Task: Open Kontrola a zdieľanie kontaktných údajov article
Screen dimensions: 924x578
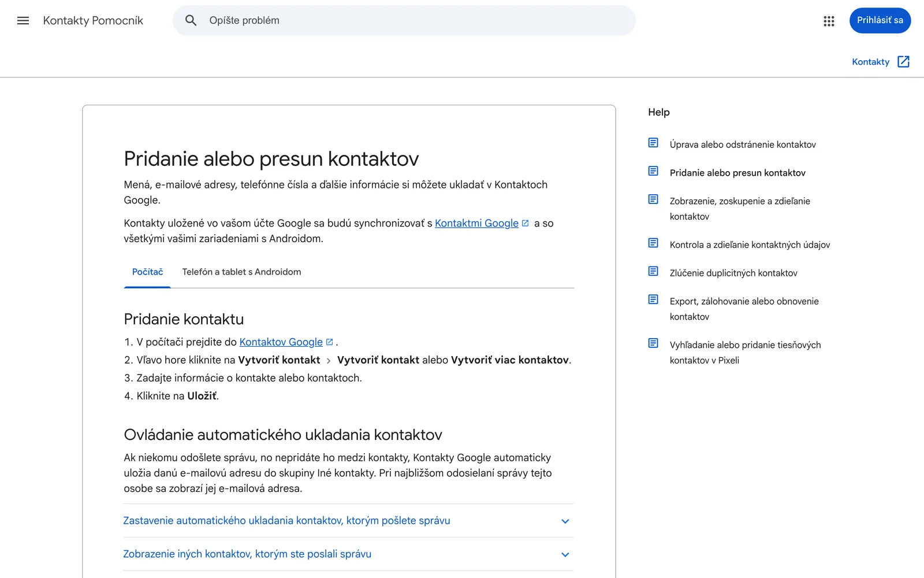Action: click(x=750, y=245)
